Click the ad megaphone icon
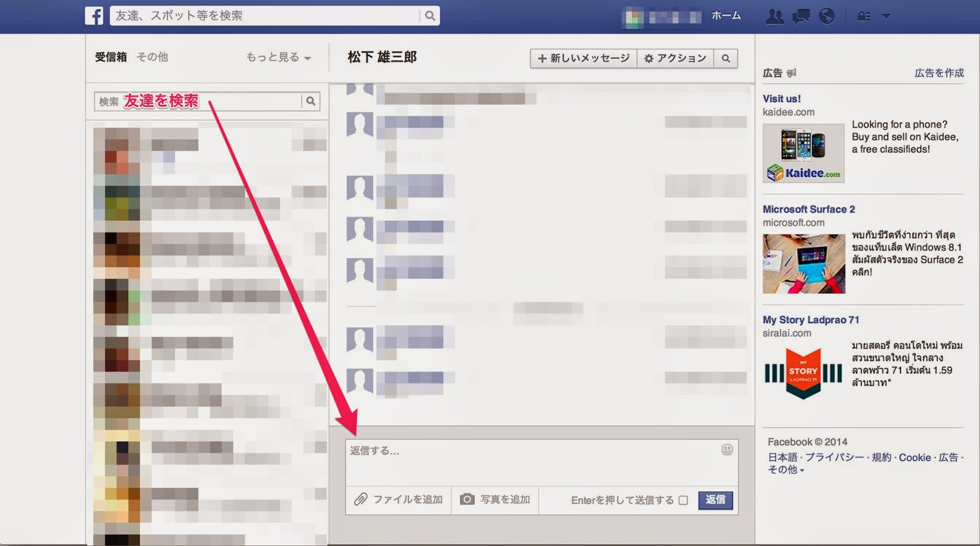Screen dimensions: 980x546 (791, 73)
